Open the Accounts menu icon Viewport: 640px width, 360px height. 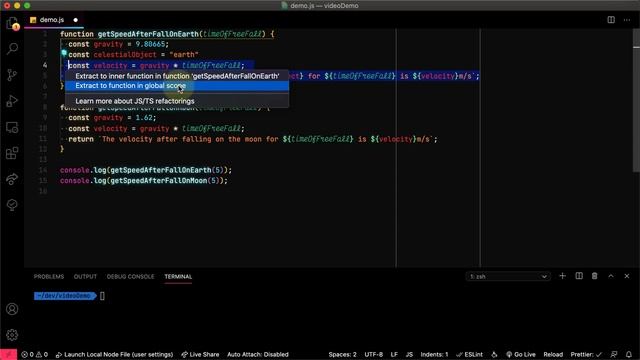12,309
